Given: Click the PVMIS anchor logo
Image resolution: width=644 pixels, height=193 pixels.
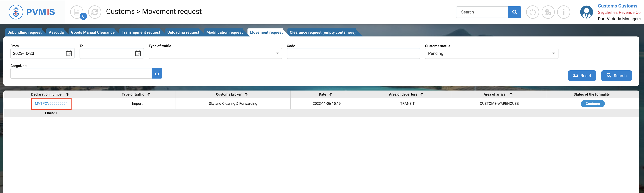Looking at the screenshot, I should (x=16, y=12).
